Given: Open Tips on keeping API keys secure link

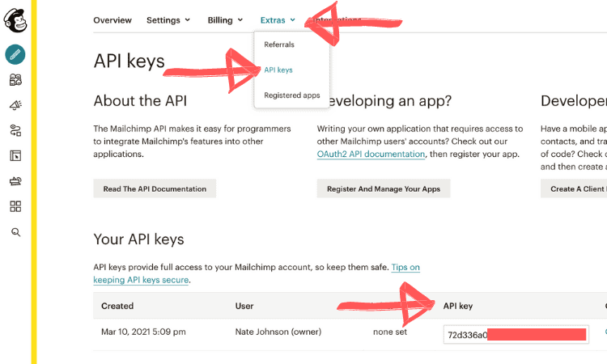Looking at the screenshot, I should [257, 273].
